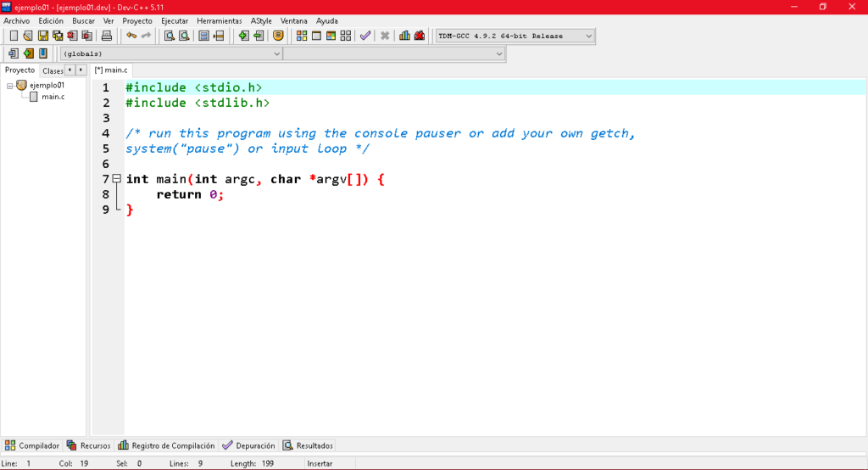The height and width of the screenshot is (470, 868).
Task: Collapse the main function fold marker at line 7
Action: click(x=116, y=178)
